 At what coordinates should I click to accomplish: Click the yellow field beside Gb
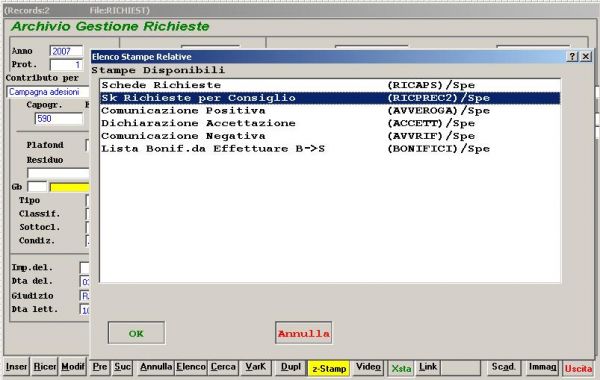pos(70,187)
